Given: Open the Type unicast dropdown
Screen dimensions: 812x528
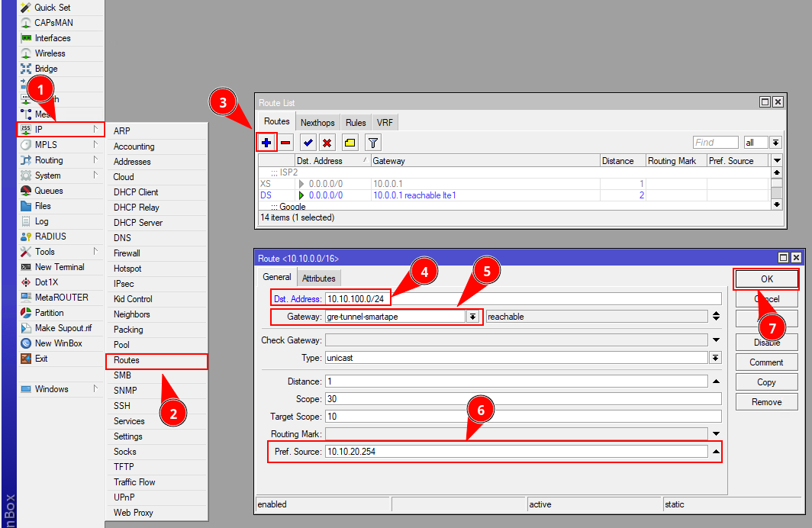Looking at the screenshot, I should 715,358.
